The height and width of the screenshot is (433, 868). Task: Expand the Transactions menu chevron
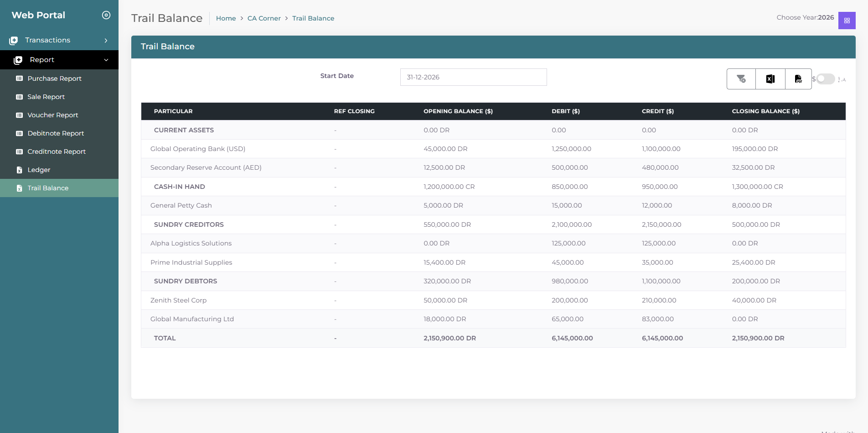click(x=106, y=41)
